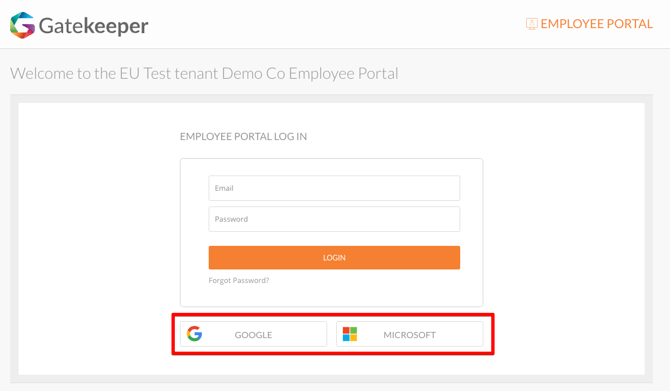Click the Email placeholder text
The image size is (670, 391).
coord(224,188)
